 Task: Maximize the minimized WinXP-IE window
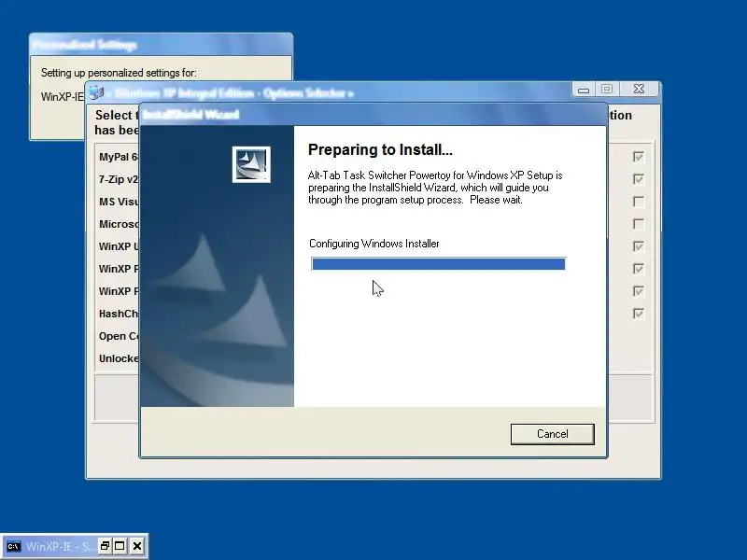tap(120, 546)
